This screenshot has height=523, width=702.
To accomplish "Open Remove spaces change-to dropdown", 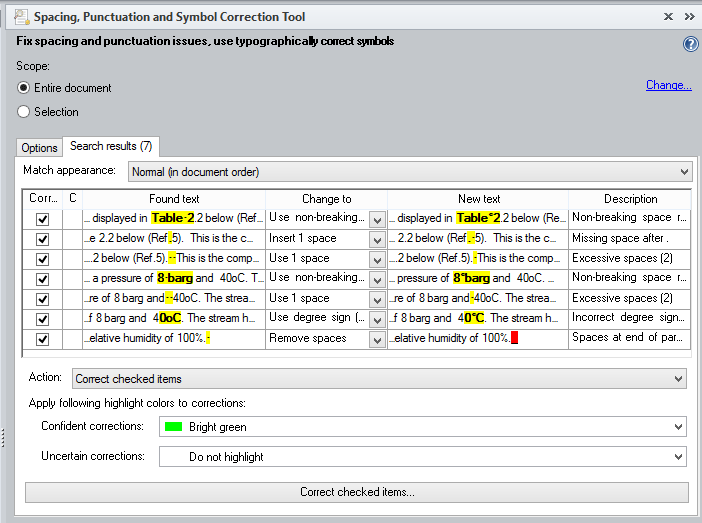I will [x=377, y=340].
